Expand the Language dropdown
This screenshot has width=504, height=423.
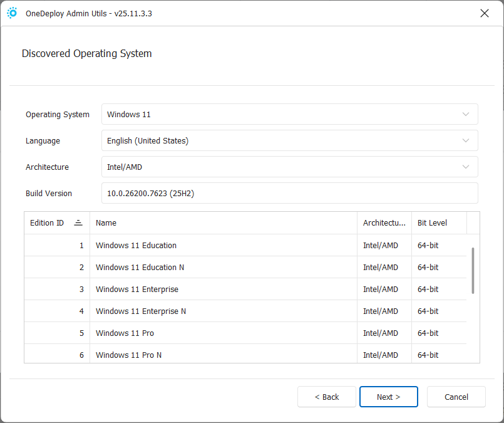tap(289, 141)
